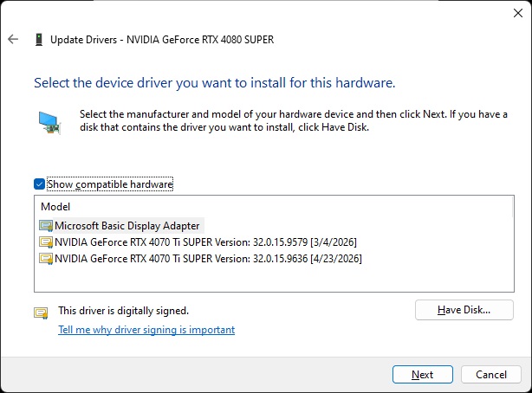
Task: Go back using the back arrow
Action: pos(13,39)
